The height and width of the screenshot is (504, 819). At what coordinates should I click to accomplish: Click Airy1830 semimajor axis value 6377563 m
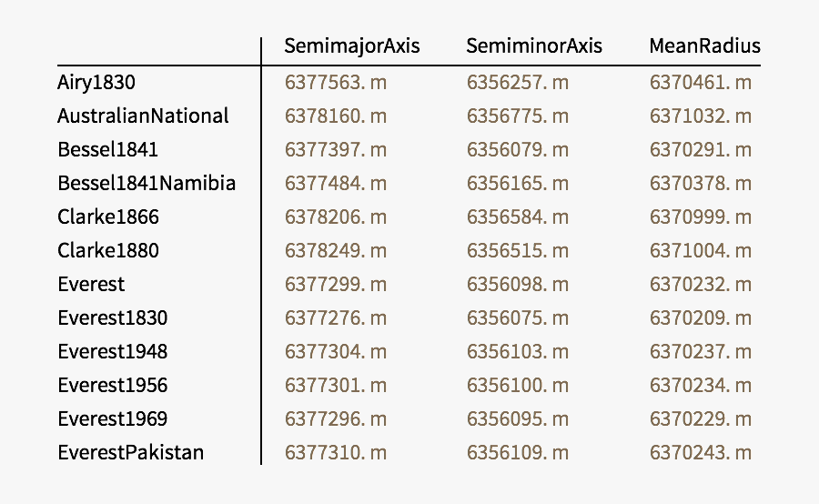pos(336,82)
